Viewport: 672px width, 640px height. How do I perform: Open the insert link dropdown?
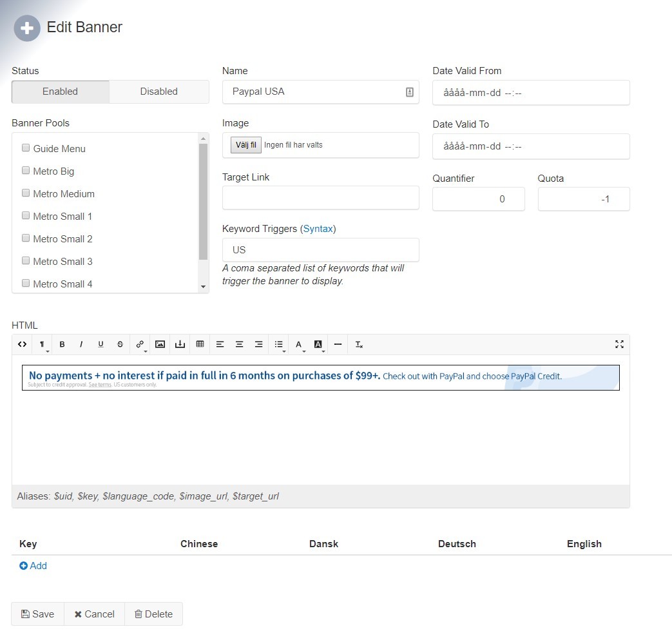[x=140, y=345]
